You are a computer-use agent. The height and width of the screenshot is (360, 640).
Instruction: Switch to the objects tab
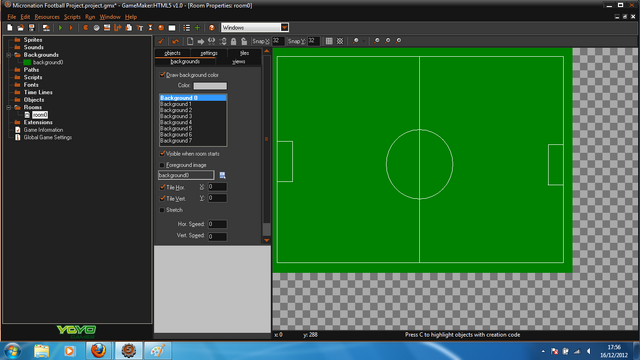[x=172, y=53]
